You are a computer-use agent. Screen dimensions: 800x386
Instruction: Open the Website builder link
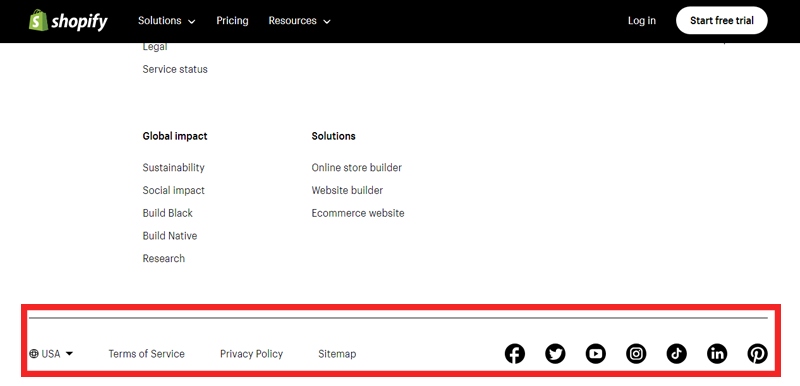tap(347, 190)
